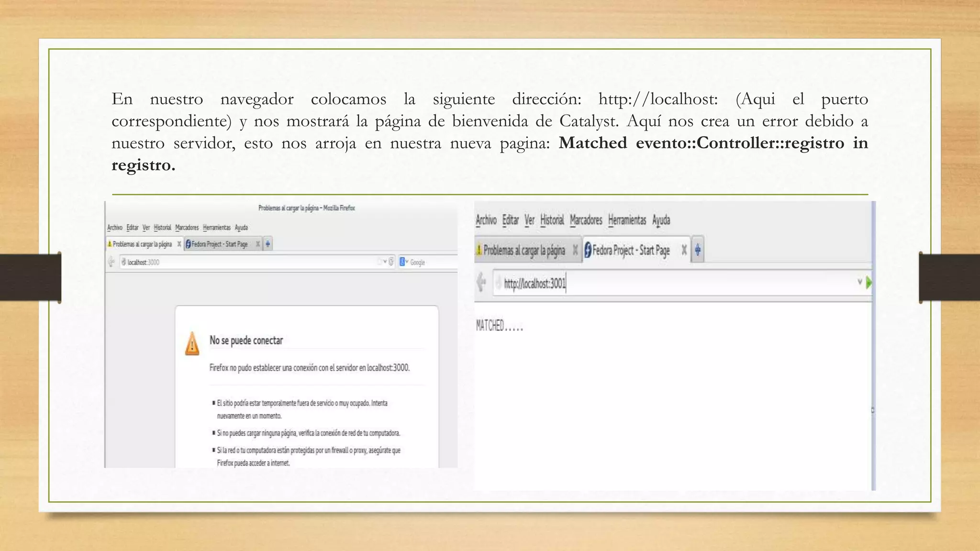Reload page icon in left address bar
The height and width of the screenshot is (551, 980).
click(x=391, y=262)
